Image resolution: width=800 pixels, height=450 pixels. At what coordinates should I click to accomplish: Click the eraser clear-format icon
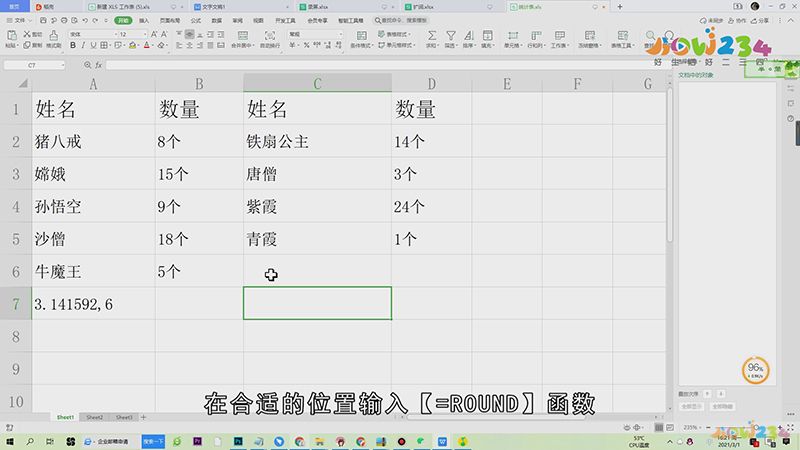click(161, 45)
